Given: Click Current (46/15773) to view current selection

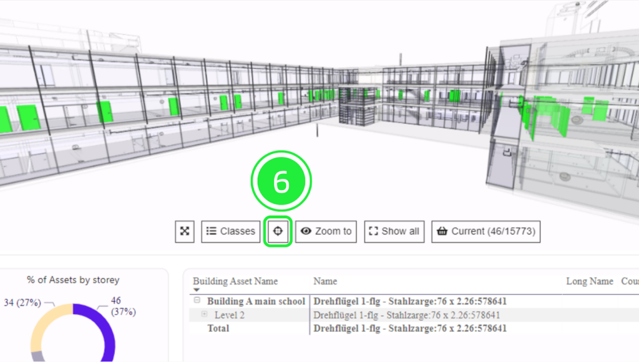Looking at the screenshot, I should point(485,231).
